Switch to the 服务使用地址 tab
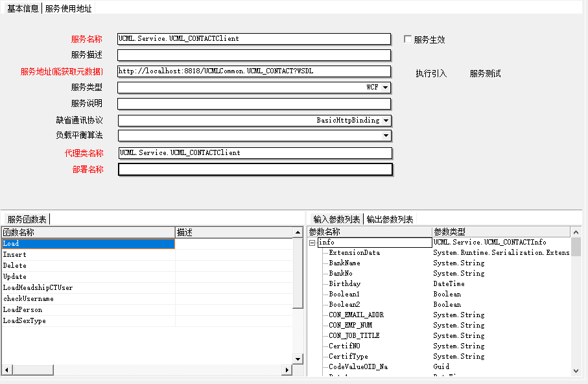 point(67,8)
